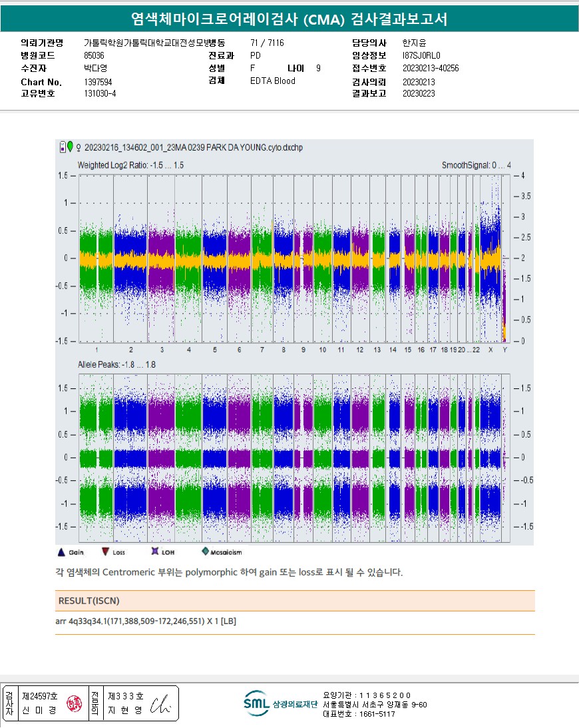
Task: Click the small file icon at chart top-left
Action: click(x=63, y=147)
